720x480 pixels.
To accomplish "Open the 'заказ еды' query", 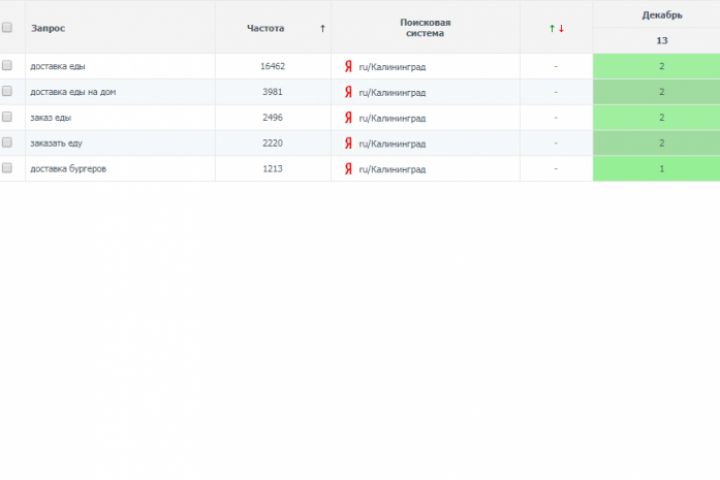I will pos(51,118).
